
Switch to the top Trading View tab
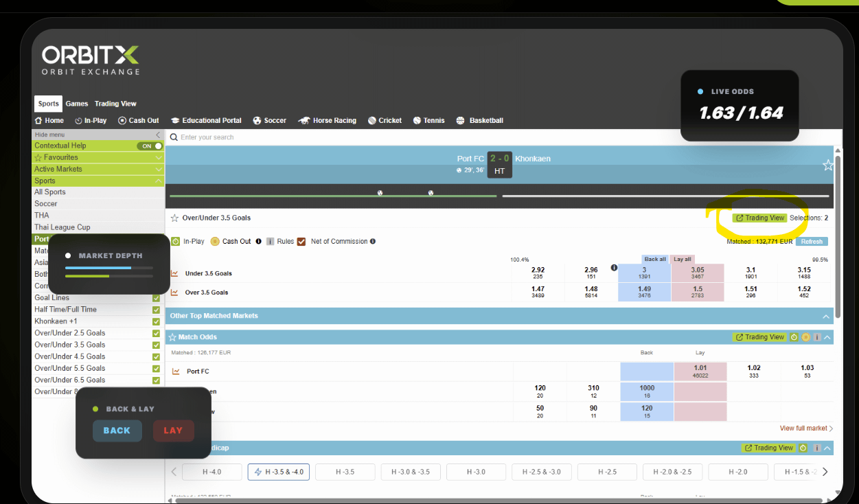click(x=115, y=104)
